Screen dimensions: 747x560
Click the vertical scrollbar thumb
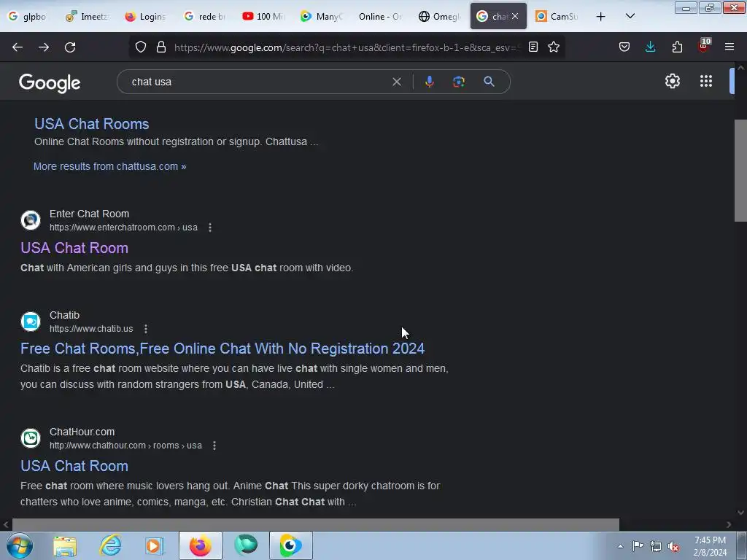pyautogui.click(x=740, y=171)
